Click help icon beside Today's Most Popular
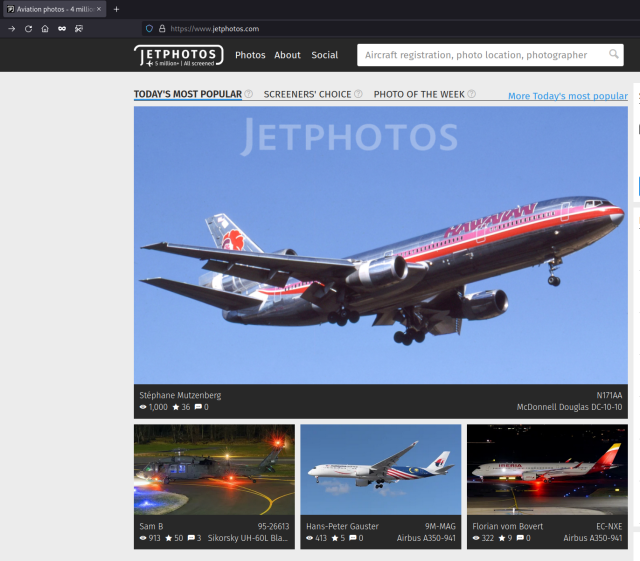This screenshot has height=561, width=640. [x=249, y=94]
